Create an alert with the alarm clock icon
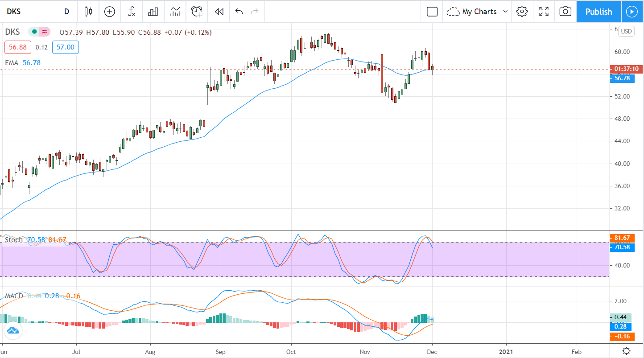The image size is (644, 358). pyautogui.click(x=197, y=12)
